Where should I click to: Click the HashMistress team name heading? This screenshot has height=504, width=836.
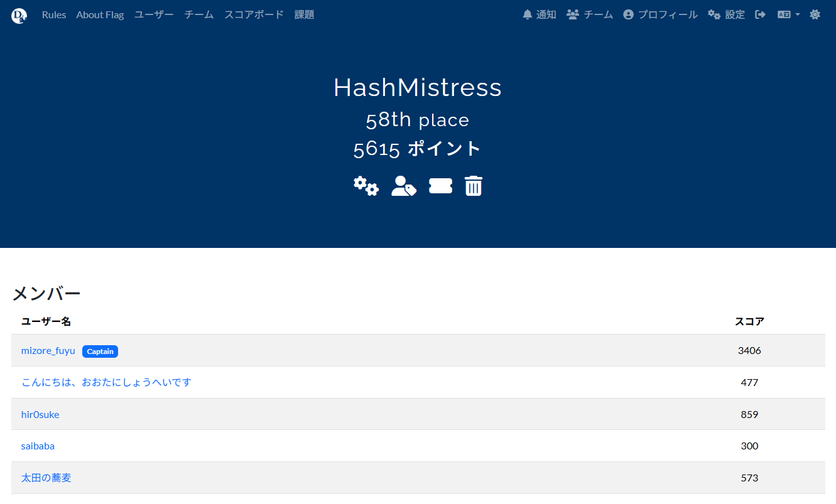coord(418,87)
